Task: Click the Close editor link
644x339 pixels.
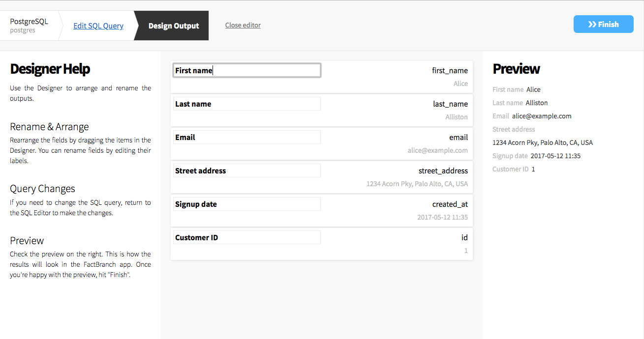Action: (243, 25)
